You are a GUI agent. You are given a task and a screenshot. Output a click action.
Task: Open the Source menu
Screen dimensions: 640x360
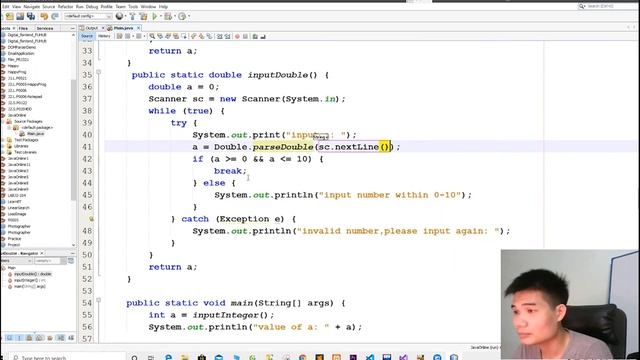pos(49,7)
